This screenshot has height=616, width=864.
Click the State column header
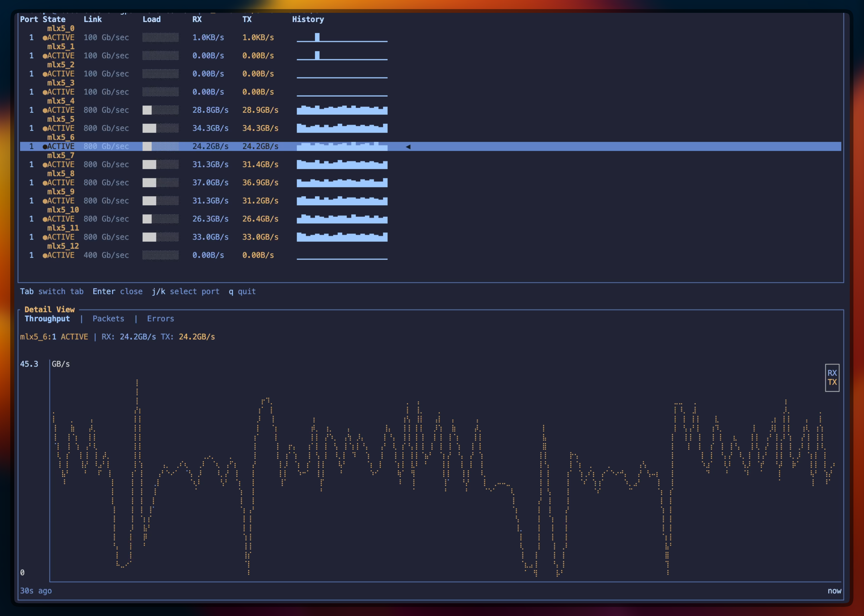pos(54,19)
